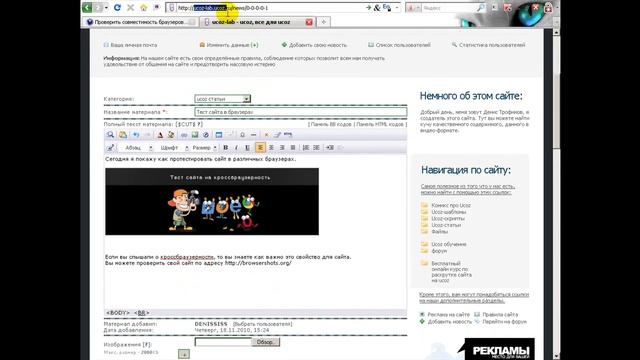Insert a special character with omega icon
The image size is (640, 360).
pos(242,135)
